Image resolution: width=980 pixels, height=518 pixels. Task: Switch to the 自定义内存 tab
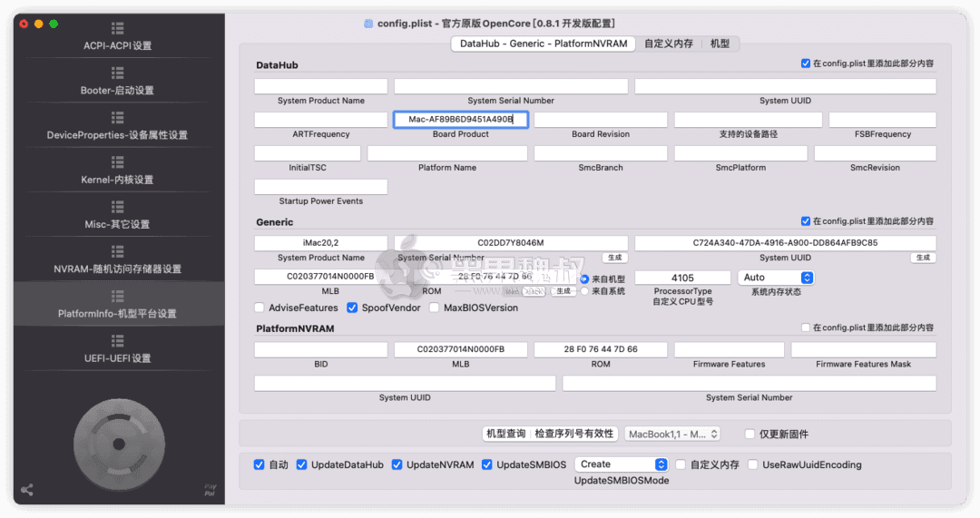pyautogui.click(x=669, y=44)
